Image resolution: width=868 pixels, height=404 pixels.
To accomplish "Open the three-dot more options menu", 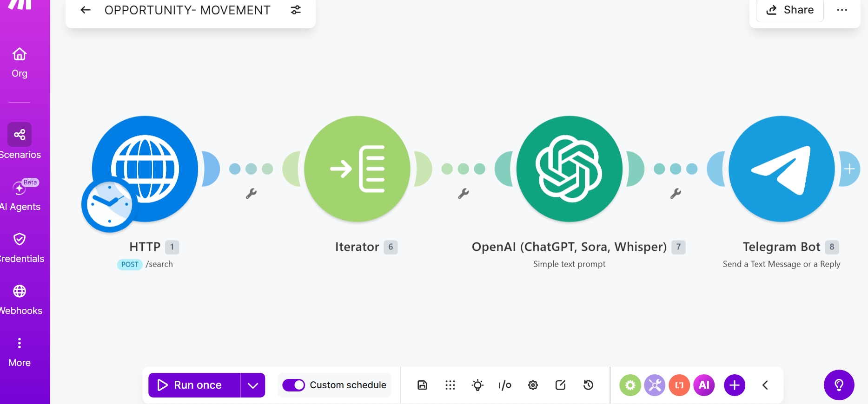I will (x=842, y=10).
